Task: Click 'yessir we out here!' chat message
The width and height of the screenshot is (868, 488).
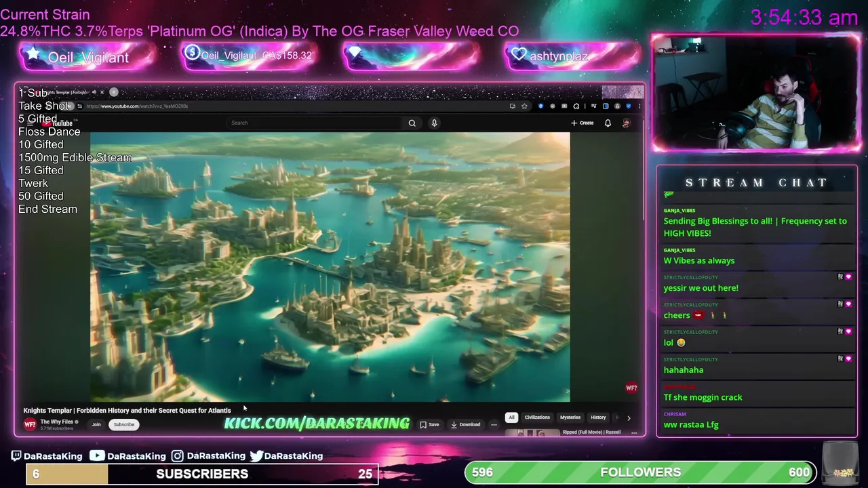Action: pos(701,288)
